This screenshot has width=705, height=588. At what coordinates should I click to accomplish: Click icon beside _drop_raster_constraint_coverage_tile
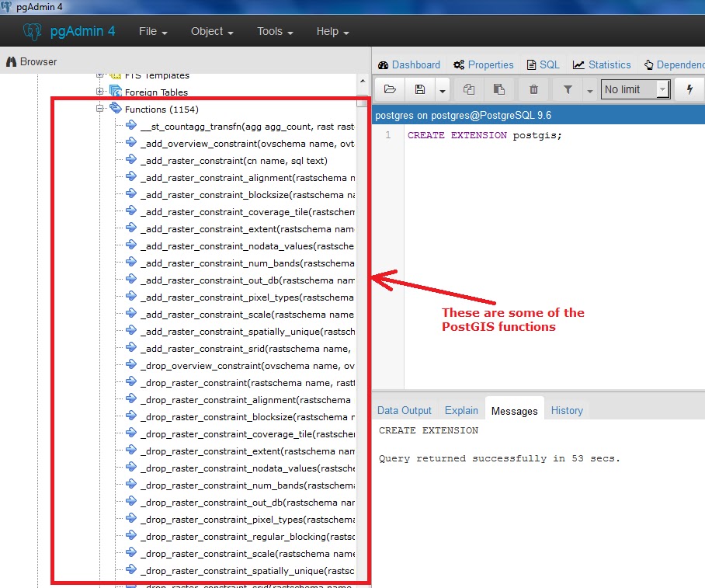pos(131,433)
